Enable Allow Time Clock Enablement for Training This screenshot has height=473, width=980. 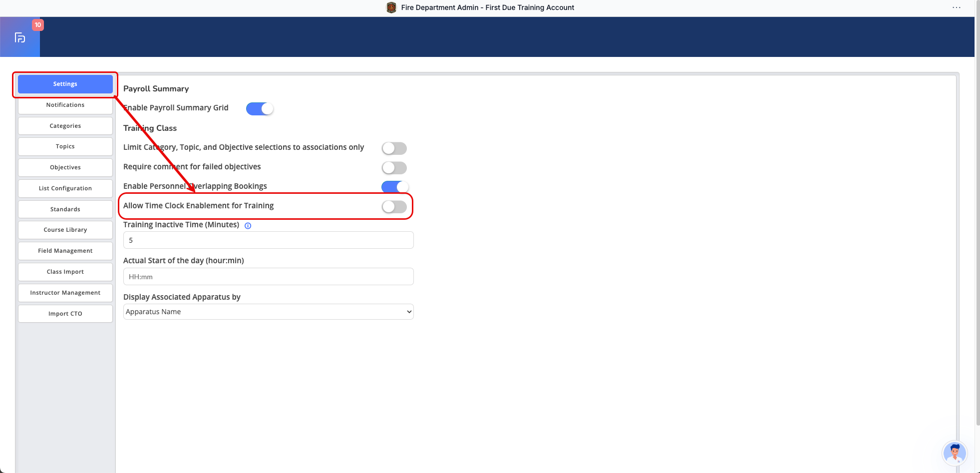pos(394,207)
